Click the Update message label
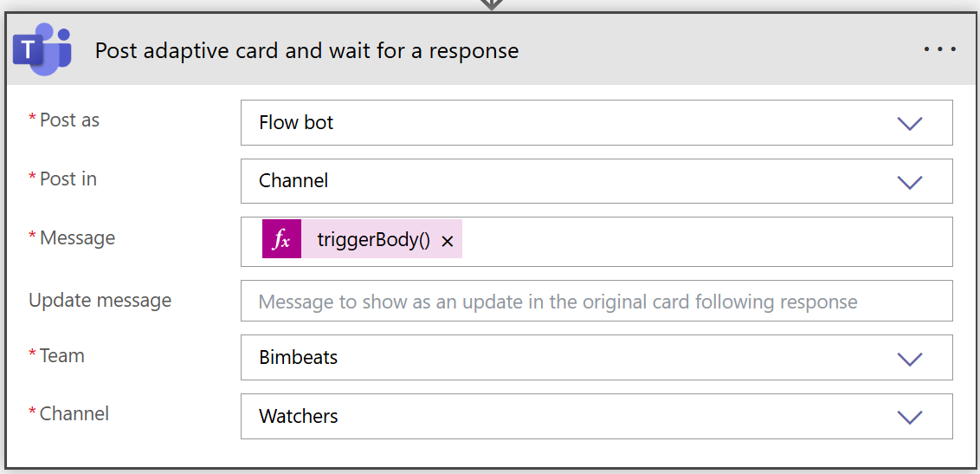Screen dimensions: 980x474 point(100,300)
